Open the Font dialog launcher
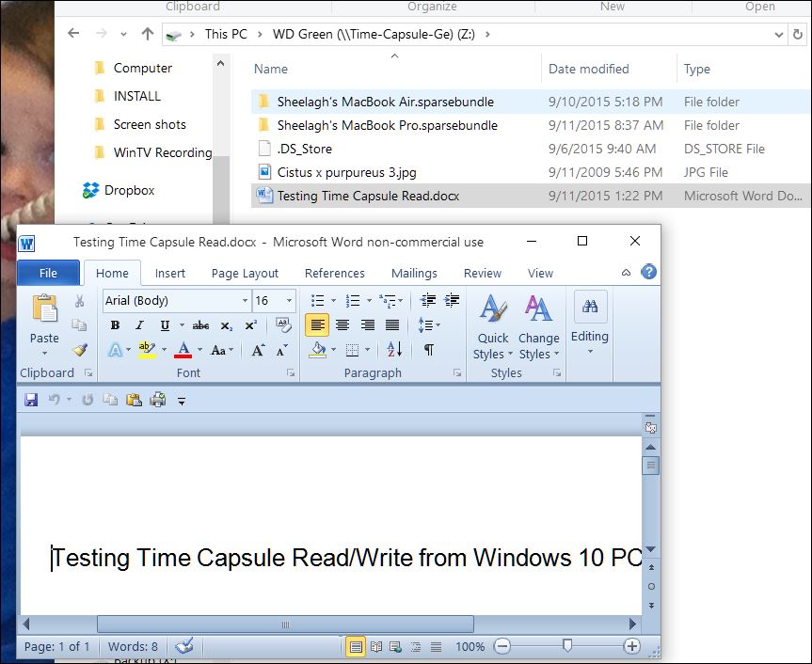The height and width of the screenshot is (664, 812). (291, 372)
